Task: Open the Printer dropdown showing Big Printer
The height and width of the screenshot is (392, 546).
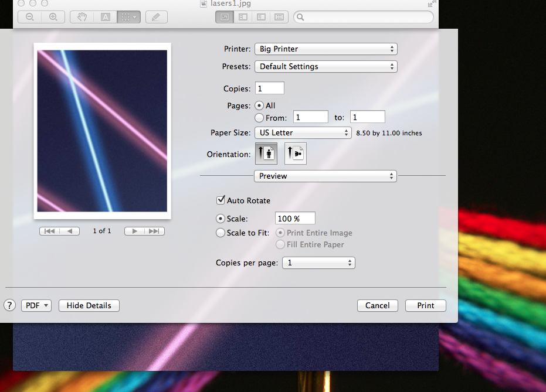Action: [326, 49]
